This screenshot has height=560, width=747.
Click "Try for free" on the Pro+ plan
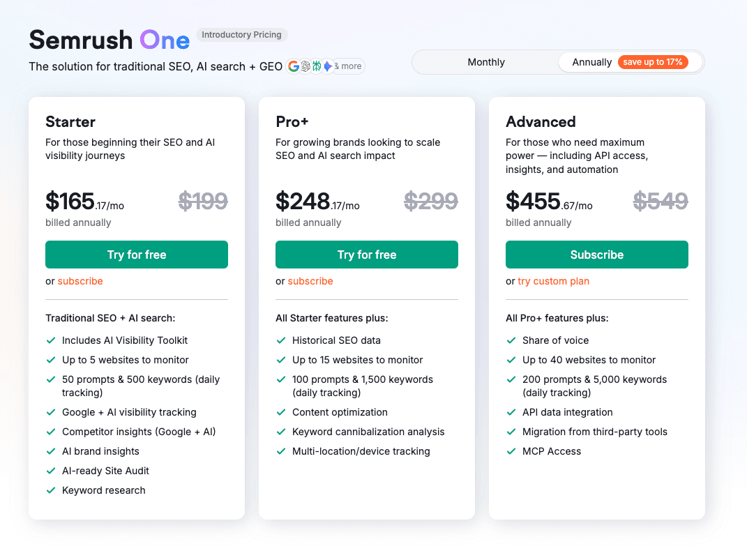tap(366, 255)
